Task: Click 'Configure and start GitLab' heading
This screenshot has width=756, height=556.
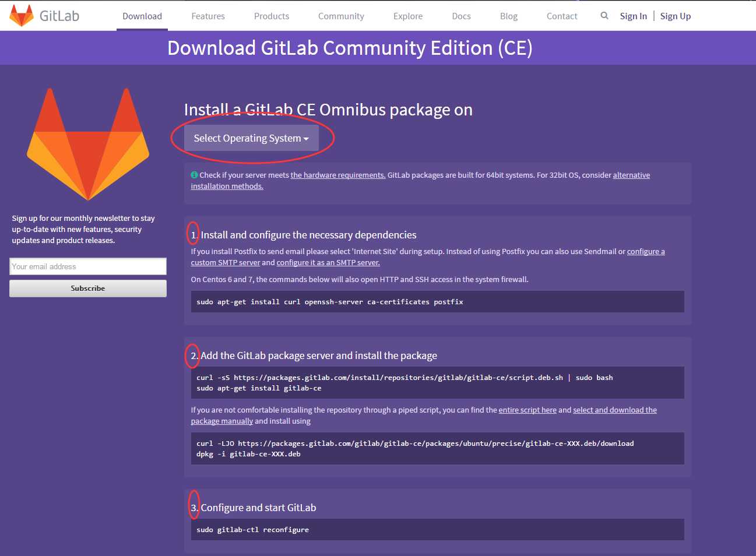Action: pos(258,508)
